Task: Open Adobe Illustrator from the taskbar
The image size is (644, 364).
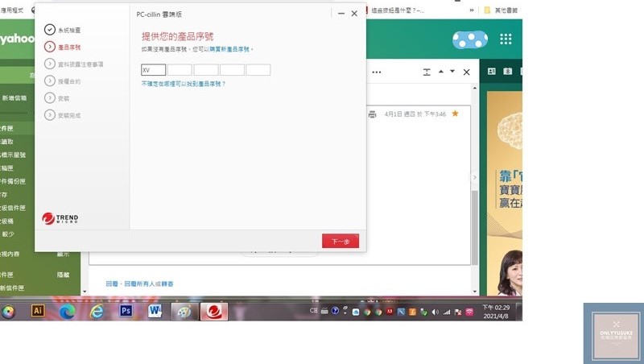Action: click(38, 311)
